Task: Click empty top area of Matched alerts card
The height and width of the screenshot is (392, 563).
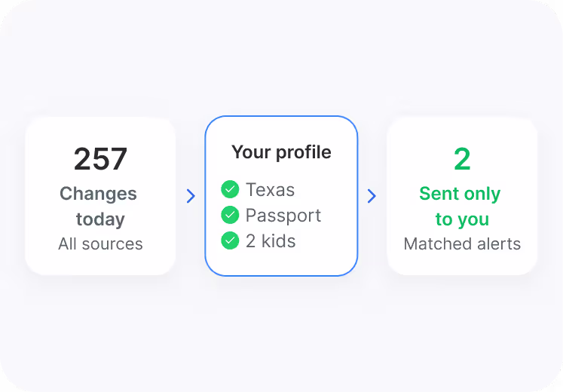Action: tap(462, 130)
